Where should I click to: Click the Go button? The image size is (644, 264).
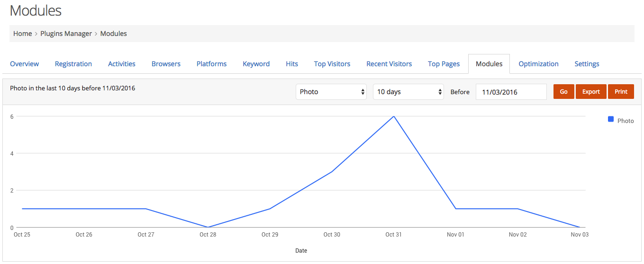coord(564,92)
